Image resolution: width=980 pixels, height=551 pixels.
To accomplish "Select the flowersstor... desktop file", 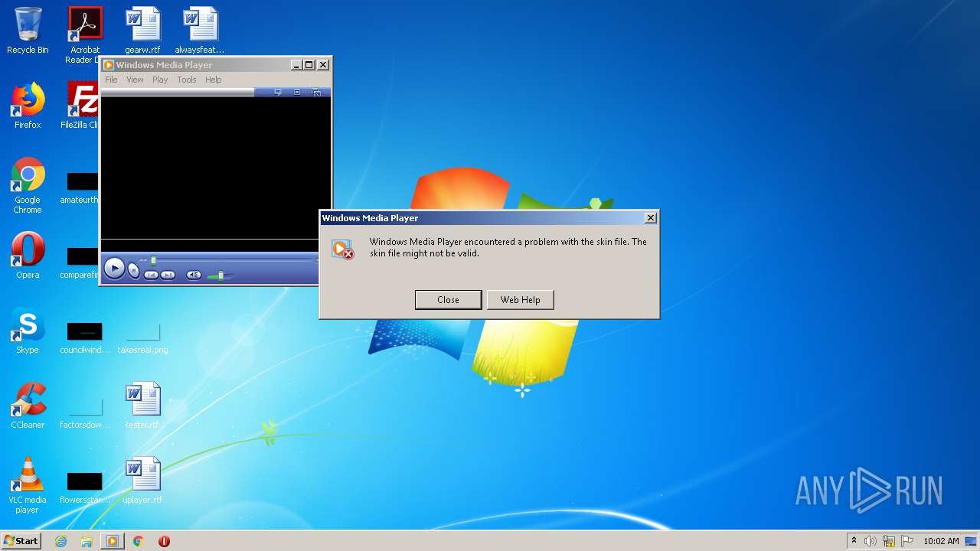I will point(85,488).
